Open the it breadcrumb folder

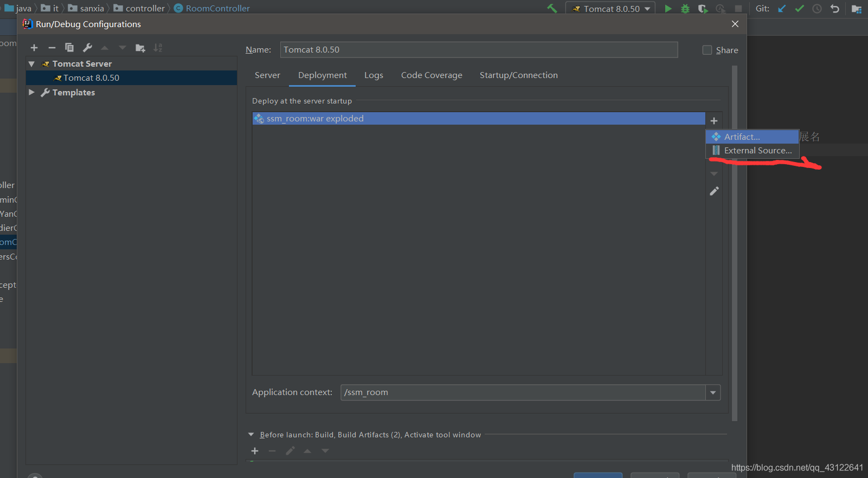(x=50, y=8)
